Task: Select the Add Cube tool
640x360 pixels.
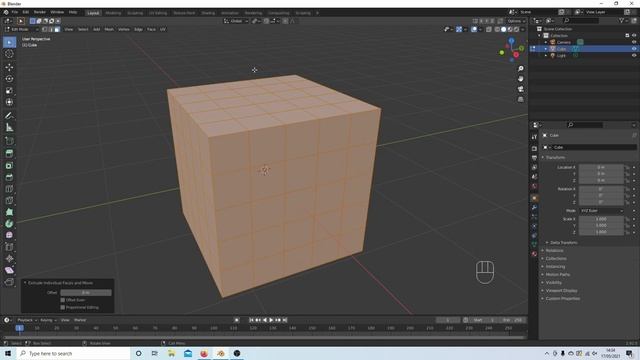Action: click(9, 141)
